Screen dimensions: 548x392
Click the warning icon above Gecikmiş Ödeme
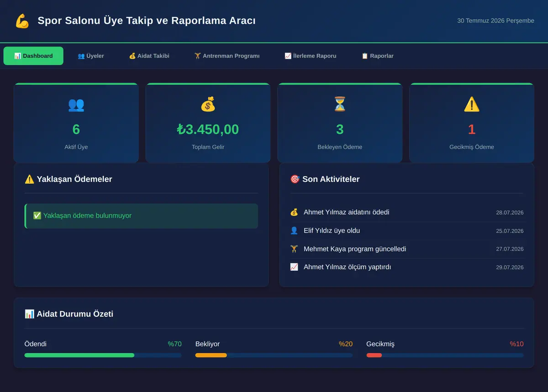point(472,105)
